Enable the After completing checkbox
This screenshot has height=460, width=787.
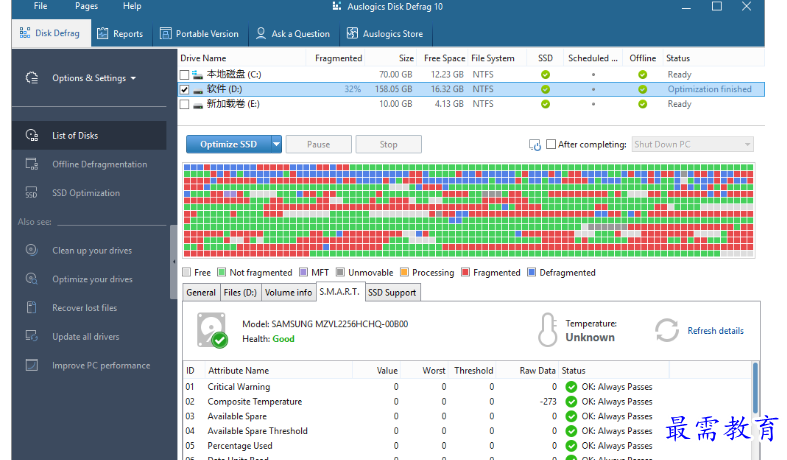(551, 144)
